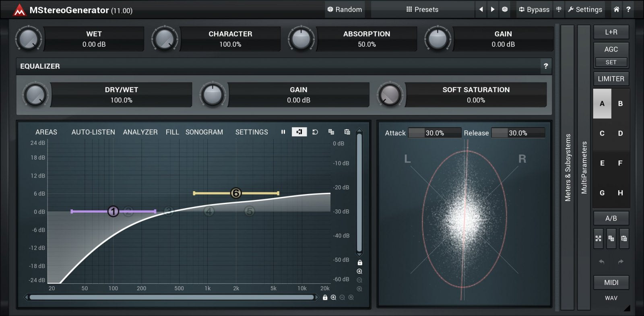Adjust the ABSORPTION knob

click(301, 39)
